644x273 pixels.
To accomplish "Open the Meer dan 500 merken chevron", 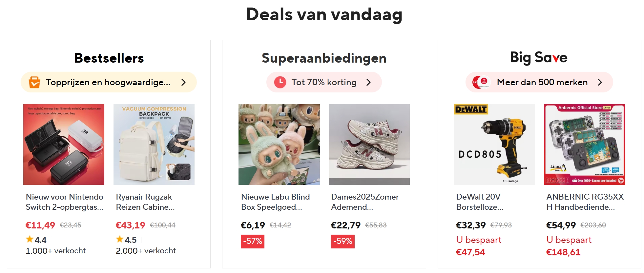I will click(600, 82).
